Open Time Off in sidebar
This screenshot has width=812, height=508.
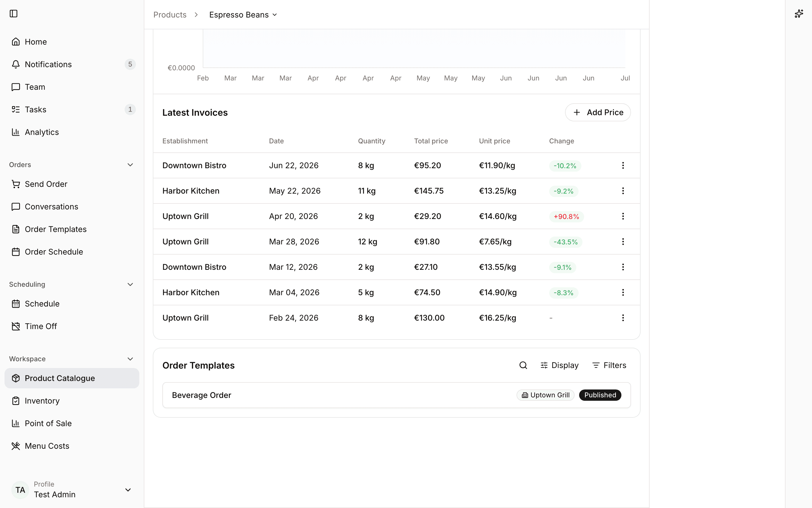click(72, 326)
